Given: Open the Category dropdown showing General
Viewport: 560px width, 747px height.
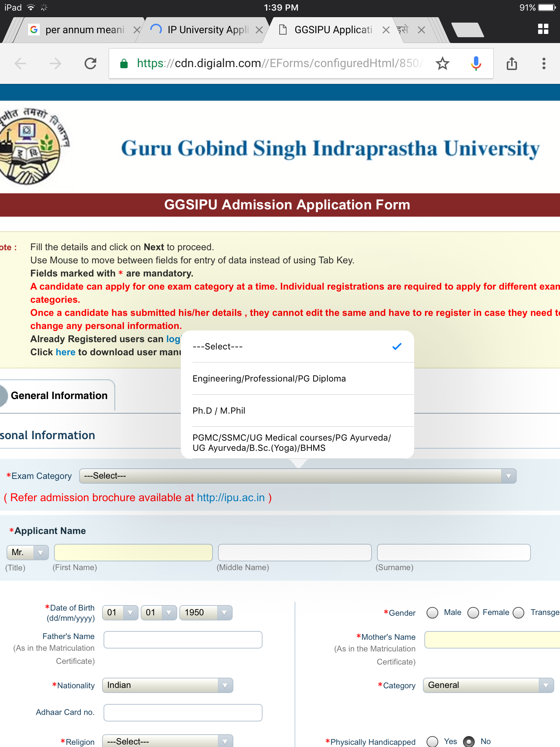Looking at the screenshot, I should 488,685.
